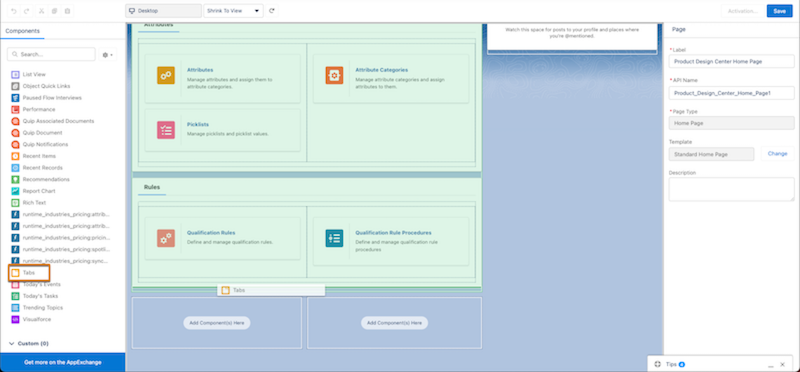Image resolution: width=800 pixels, height=372 pixels.
Task: Click left Add Component(s) Here placeholder
Action: tap(217, 323)
